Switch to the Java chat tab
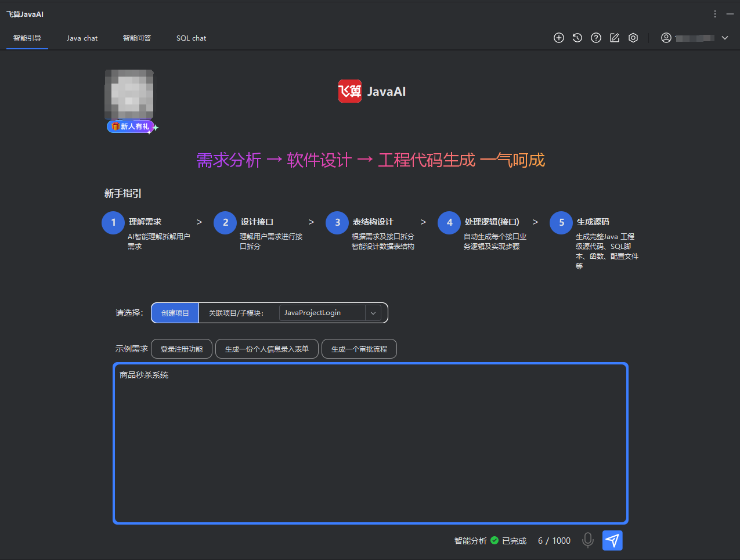Viewport: 740px width, 560px height. click(82, 38)
